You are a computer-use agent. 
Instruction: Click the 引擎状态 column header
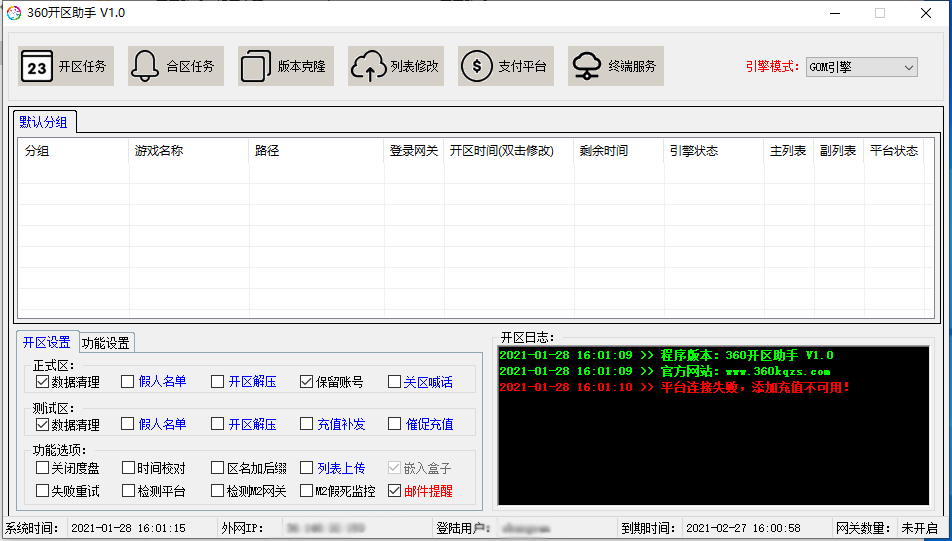pyautogui.click(x=713, y=151)
